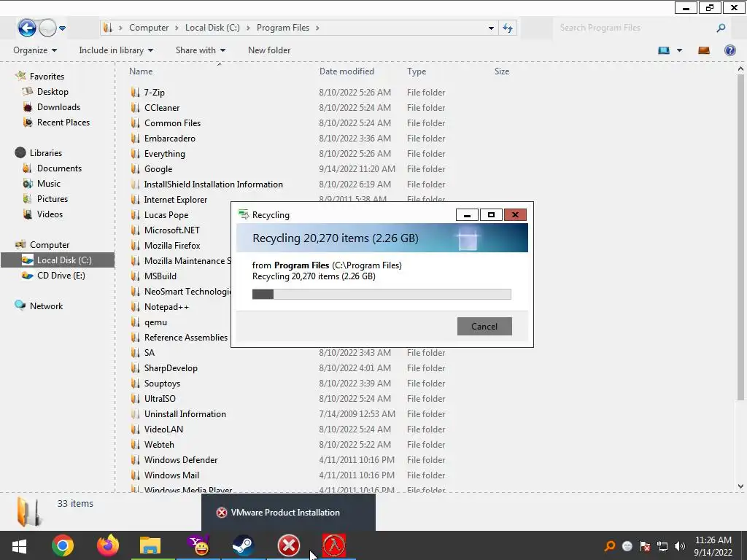Select the 7-Zip folder icon

[x=135, y=93]
